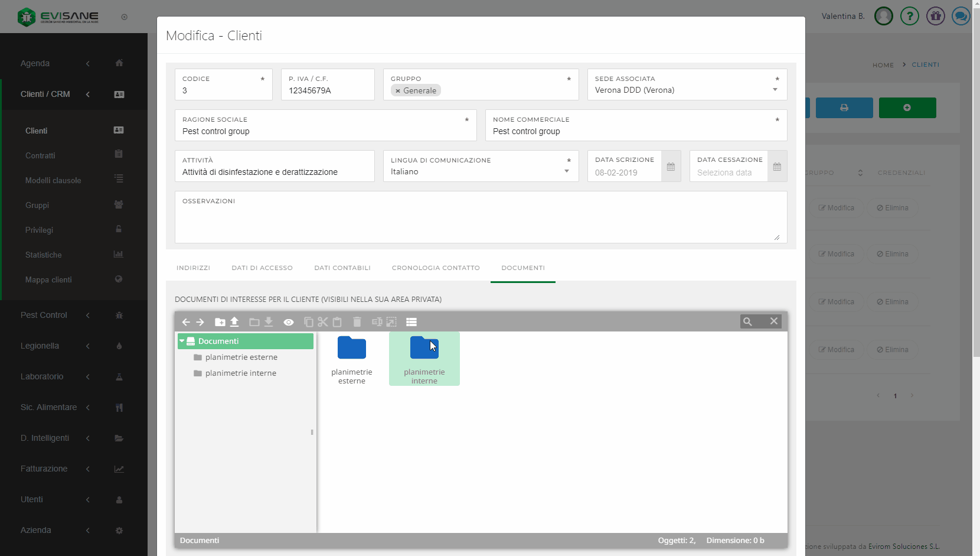Remove the Generale group tag

398,91
